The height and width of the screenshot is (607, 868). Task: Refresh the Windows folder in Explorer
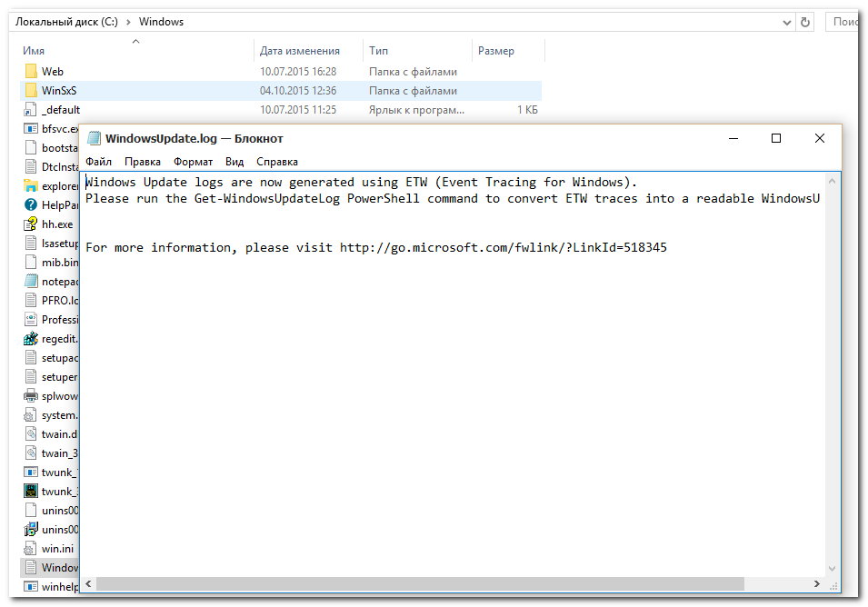point(805,22)
